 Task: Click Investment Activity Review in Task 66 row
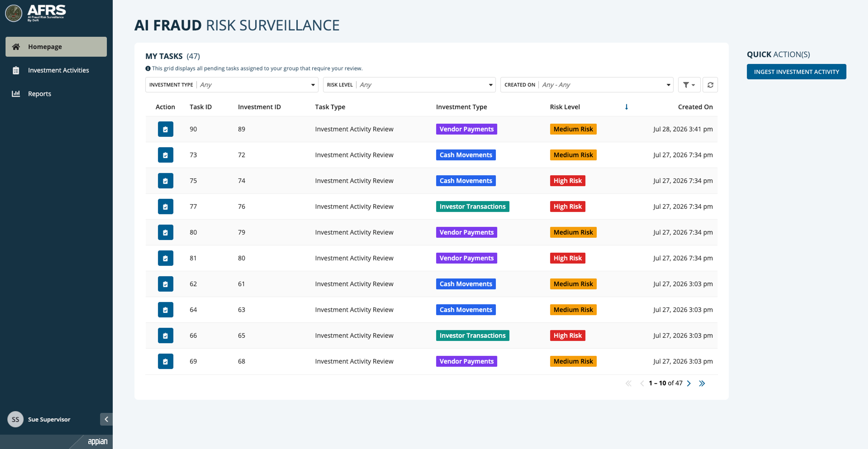tap(354, 335)
